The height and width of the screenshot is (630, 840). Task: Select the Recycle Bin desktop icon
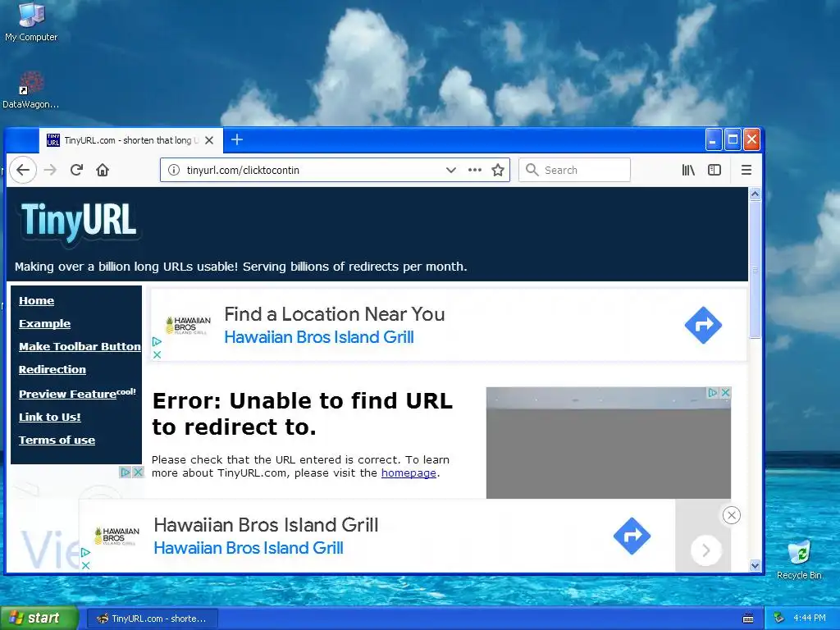coord(799,560)
